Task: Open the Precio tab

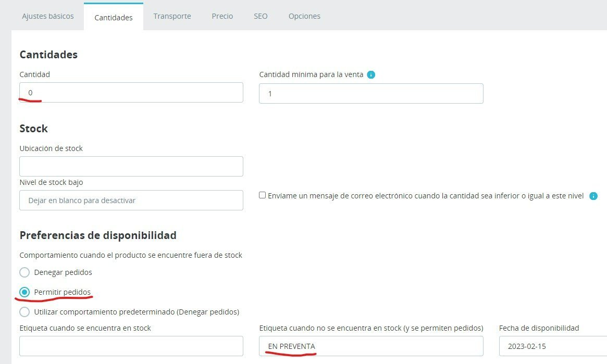Action: 222,16
